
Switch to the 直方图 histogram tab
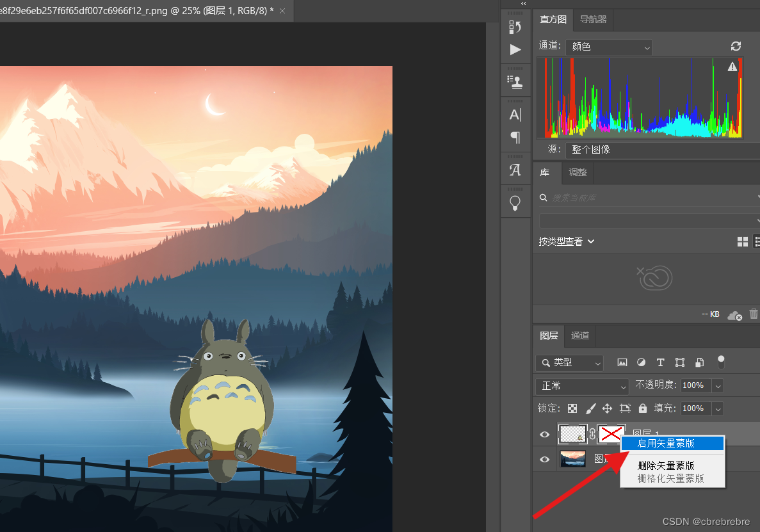pyautogui.click(x=553, y=19)
